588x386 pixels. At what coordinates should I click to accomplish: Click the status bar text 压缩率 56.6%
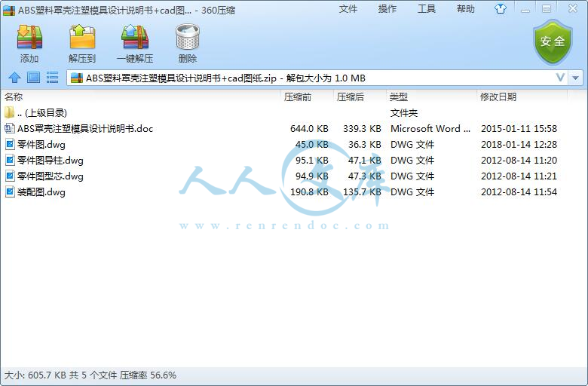[x=148, y=375]
